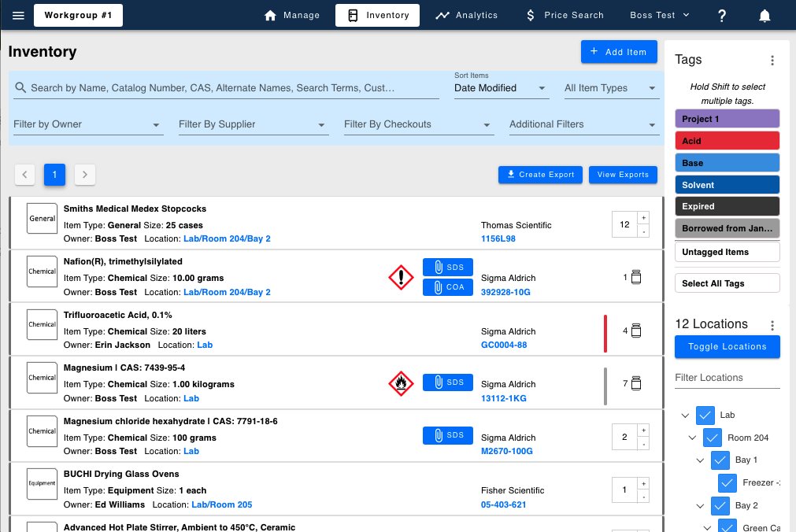This screenshot has height=532, width=796.
Task: Open the notifications bell
Action: click(765, 16)
